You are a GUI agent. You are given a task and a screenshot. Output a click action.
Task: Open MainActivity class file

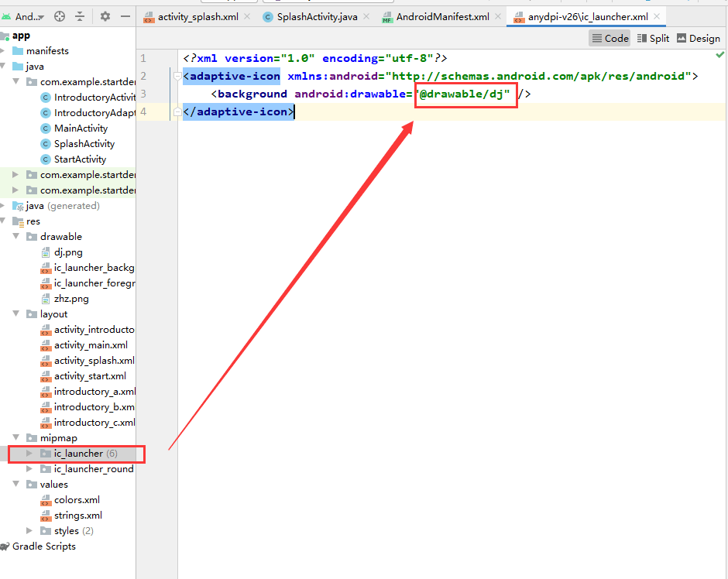(x=81, y=128)
